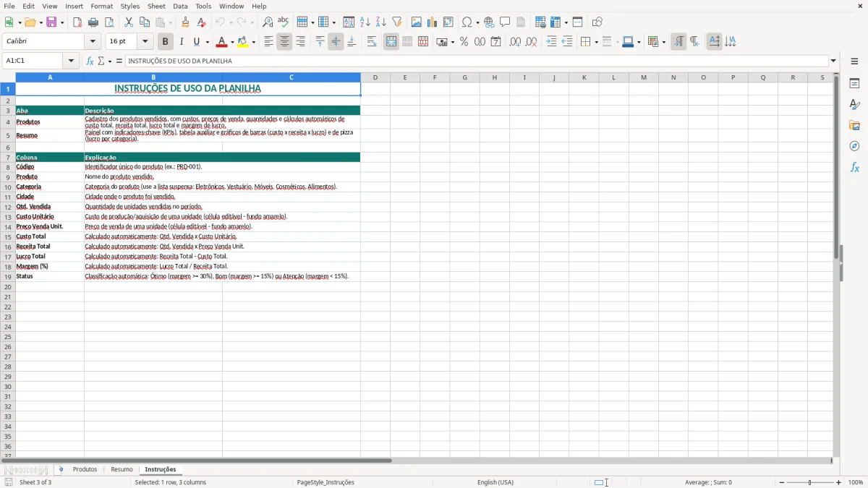
Task: Toggle Align Left
Action: click(x=268, y=42)
